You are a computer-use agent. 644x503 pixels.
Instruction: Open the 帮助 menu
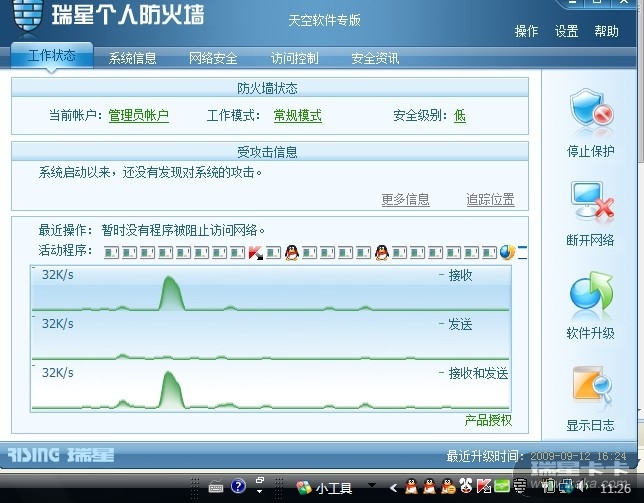click(606, 31)
